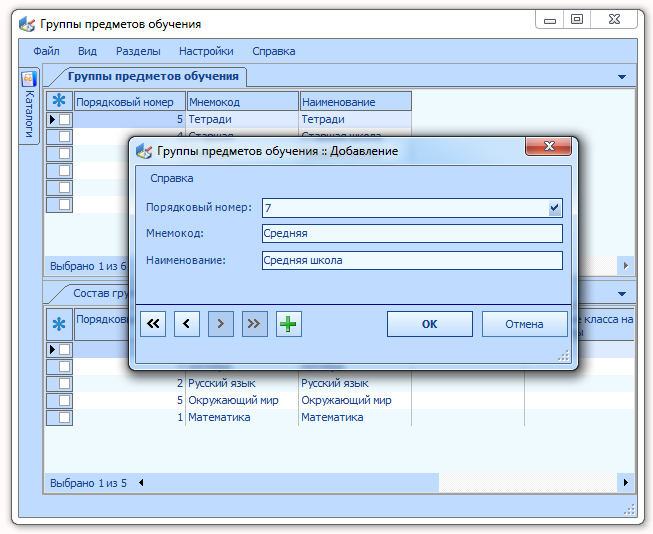Open the Файл menu
This screenshot has width=653, height=534.
[46, 51]
